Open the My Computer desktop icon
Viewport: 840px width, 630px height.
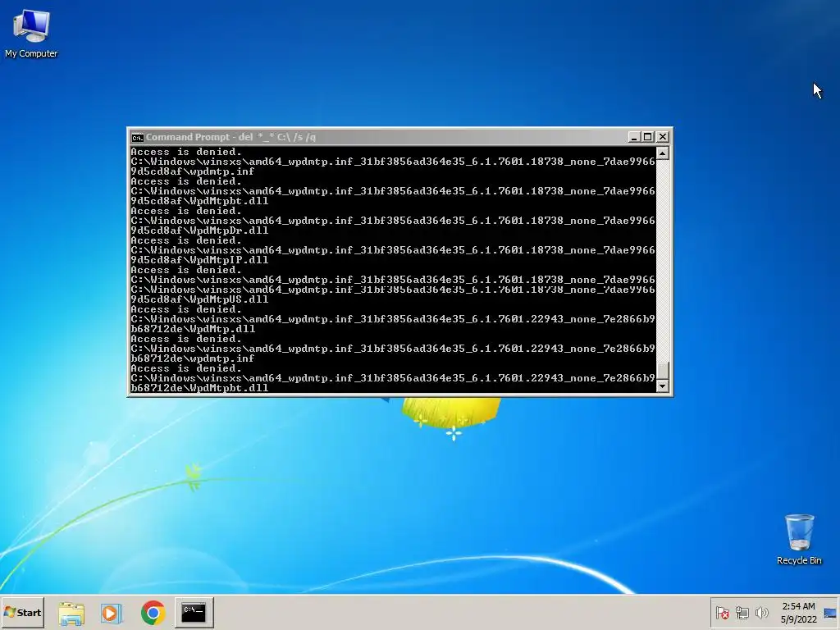coord(31,33)
